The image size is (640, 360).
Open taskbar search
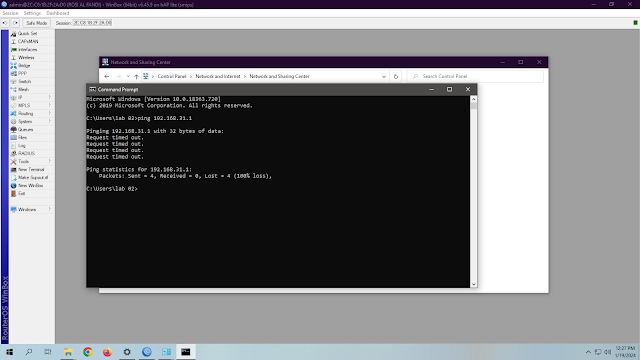29,352
